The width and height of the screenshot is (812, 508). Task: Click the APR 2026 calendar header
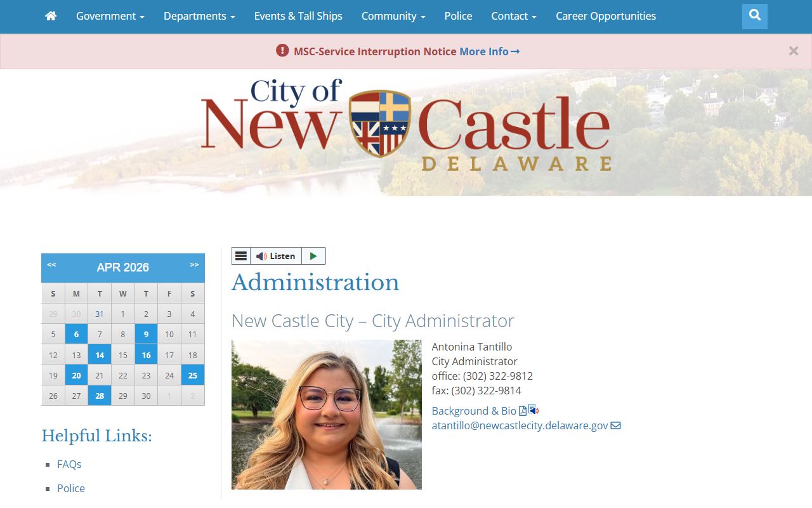click(x=123, y=267)
